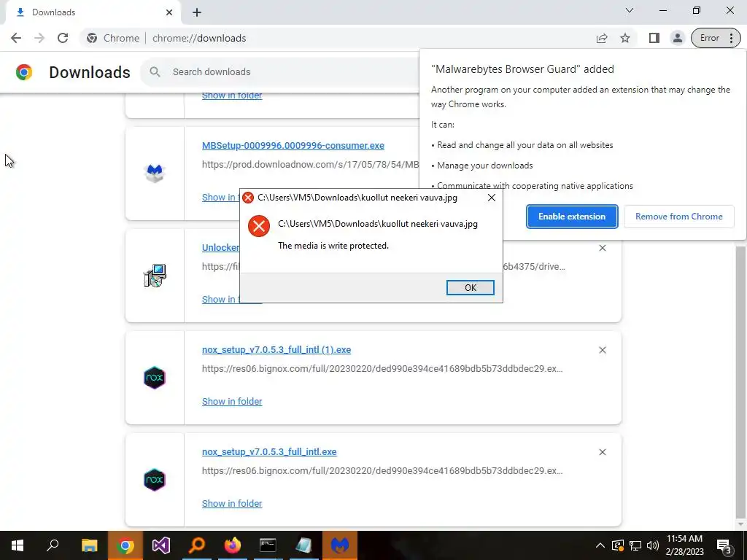Open the Chrome Error menu button
The image size is (747, 560).
click(x=716, y=38)
